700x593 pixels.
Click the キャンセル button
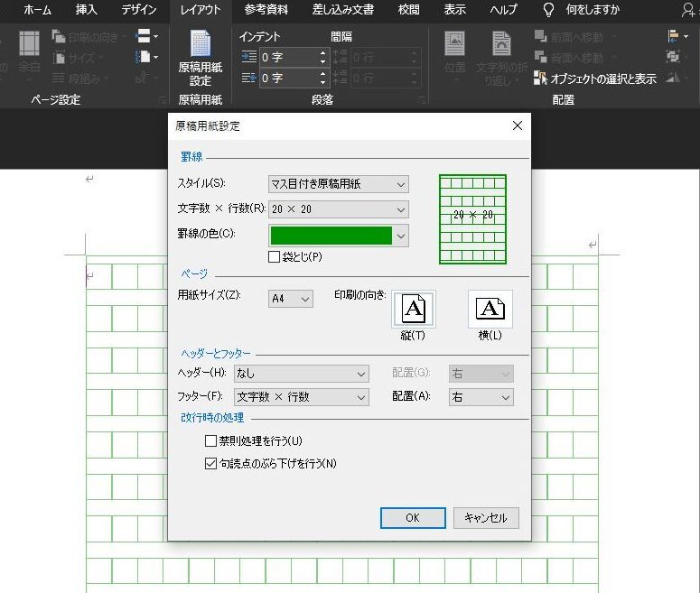coord(486,518)
